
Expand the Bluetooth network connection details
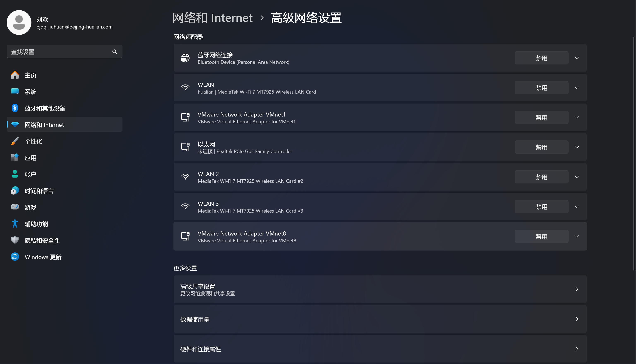(577, 58)
